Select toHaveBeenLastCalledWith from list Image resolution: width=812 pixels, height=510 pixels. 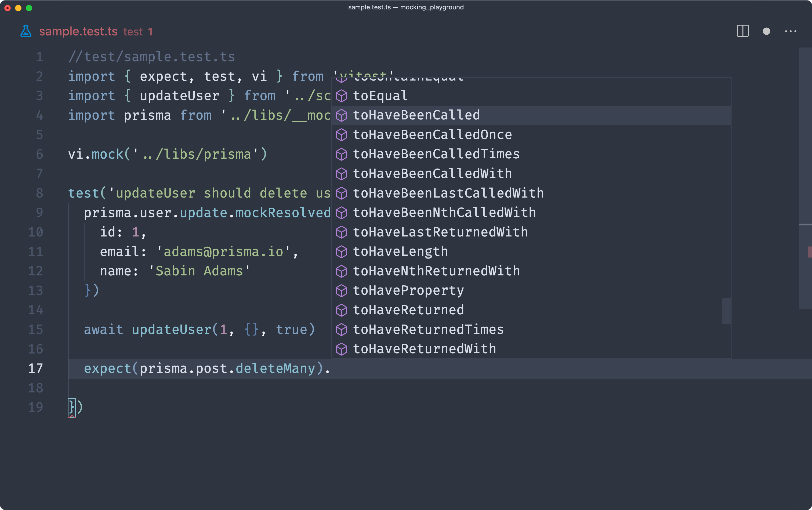coord(531,194)
